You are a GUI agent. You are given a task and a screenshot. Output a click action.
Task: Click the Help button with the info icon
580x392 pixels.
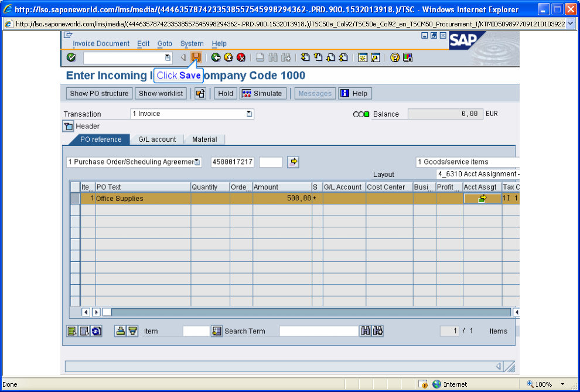pos(354,94)
